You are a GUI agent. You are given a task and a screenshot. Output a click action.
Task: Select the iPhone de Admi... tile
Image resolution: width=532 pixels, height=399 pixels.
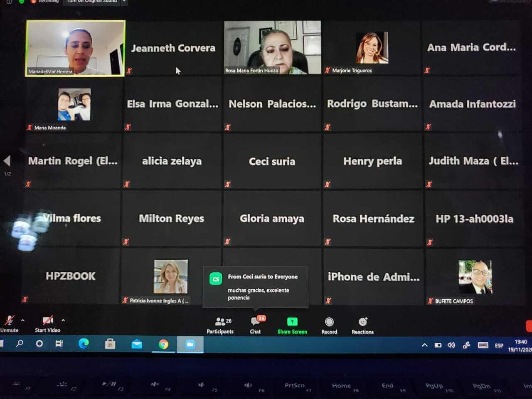point(373,277)
